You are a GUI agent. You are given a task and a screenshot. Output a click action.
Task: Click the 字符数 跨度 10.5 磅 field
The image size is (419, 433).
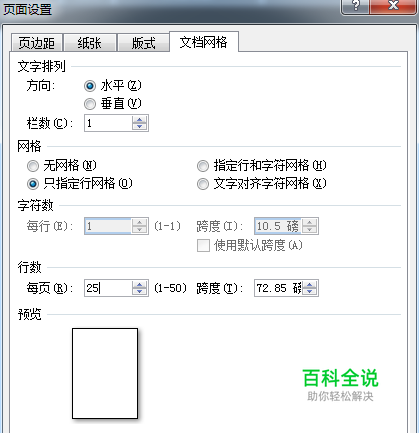pos(278,226)
